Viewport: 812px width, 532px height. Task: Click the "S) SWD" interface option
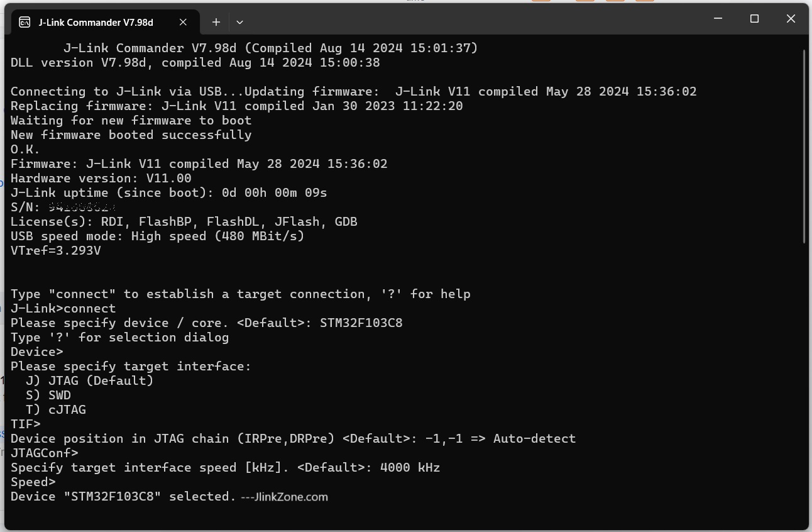point(48,396)
